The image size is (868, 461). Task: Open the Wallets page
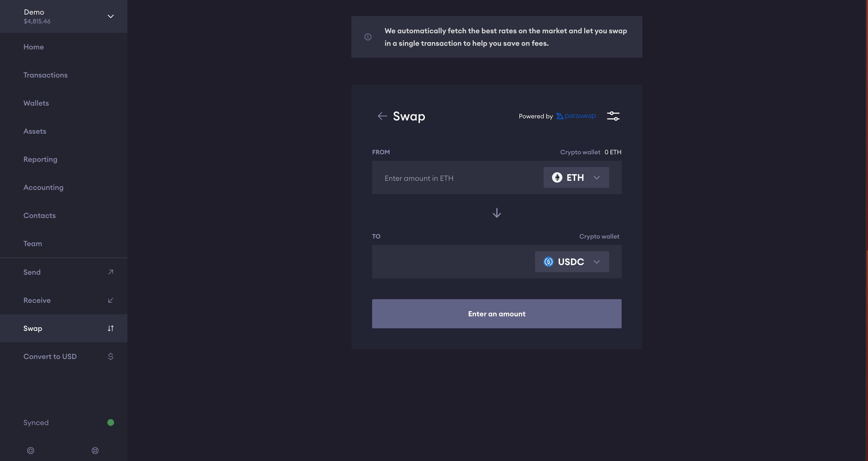point(36,103)
